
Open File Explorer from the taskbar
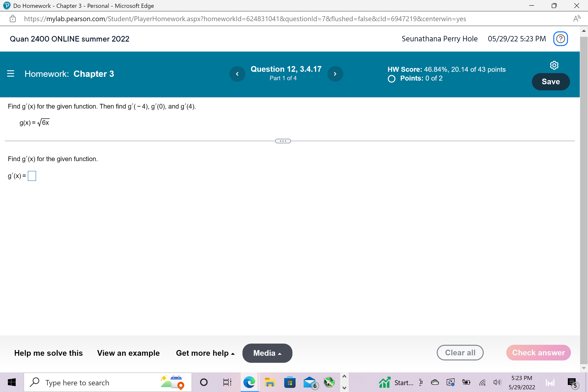point(270,382)
